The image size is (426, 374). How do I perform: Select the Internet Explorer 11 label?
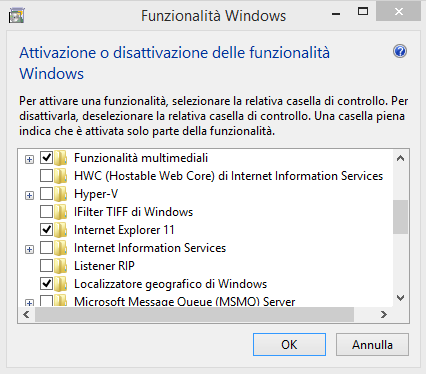coord(124,230)
